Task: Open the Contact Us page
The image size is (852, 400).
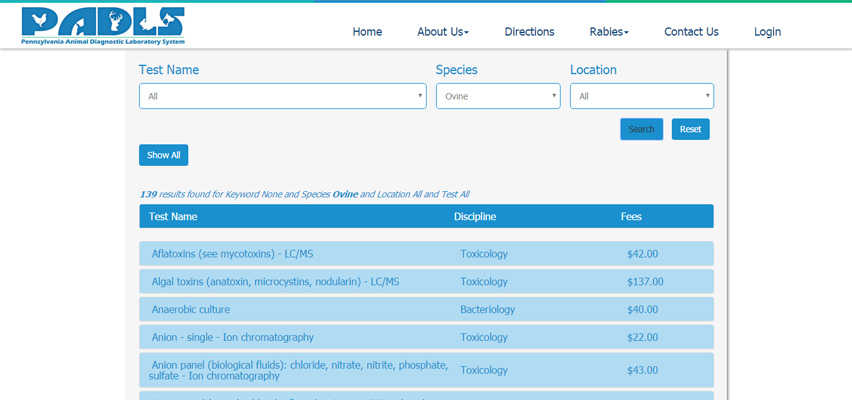Action: click(691, 32)
